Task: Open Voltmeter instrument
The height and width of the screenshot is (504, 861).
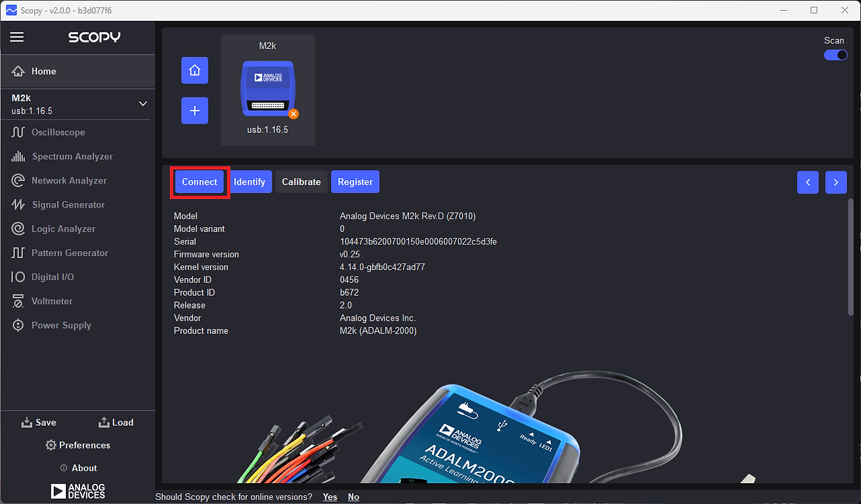Action: 78,301
